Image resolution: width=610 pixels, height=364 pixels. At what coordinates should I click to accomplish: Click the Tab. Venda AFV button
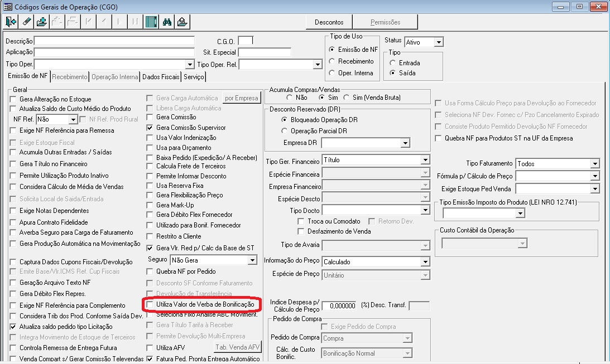237,347
